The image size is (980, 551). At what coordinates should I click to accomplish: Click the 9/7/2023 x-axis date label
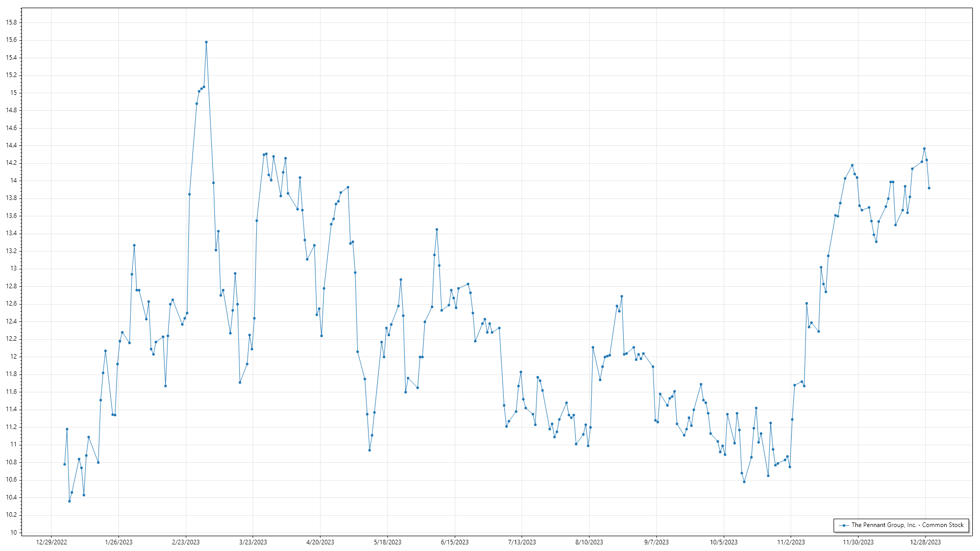click(656, 542)
